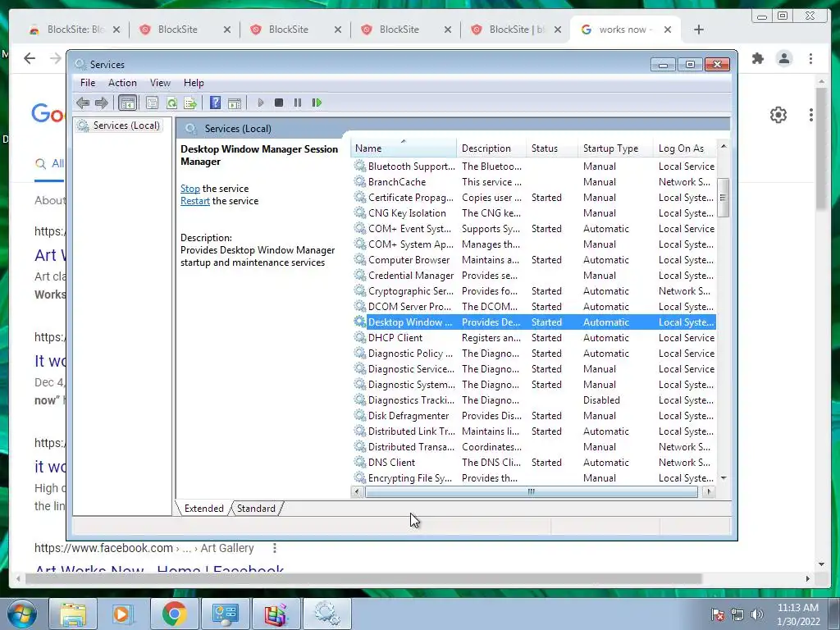Toggle Show/Hide Console Tree toolbar icon

[x=127, y=103]
